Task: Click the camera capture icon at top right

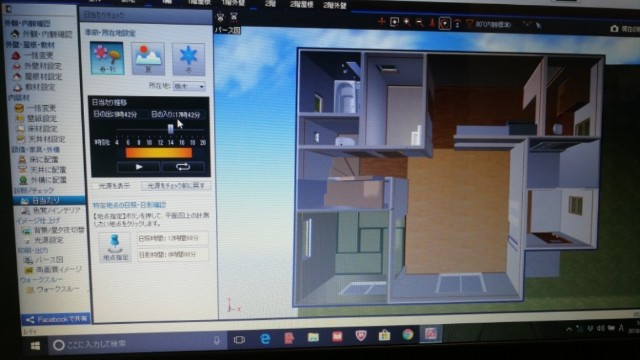Action: click(x=614, y=29)
